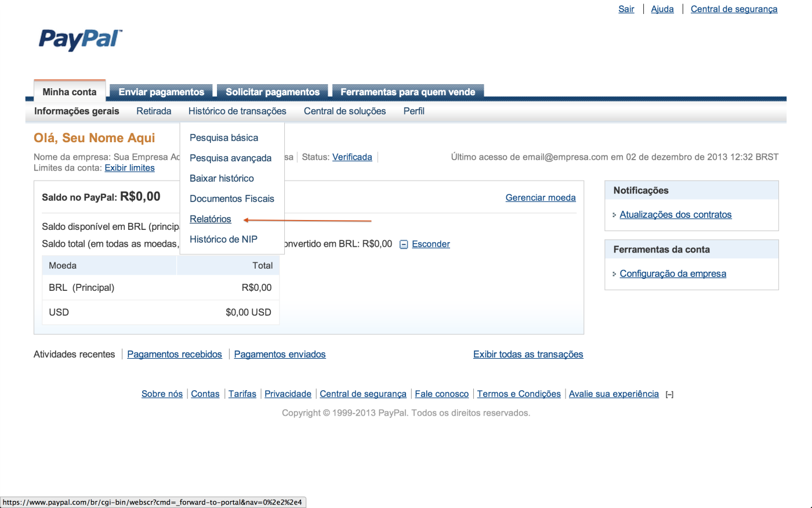Open Sobre nós footer link
Viewport: 812px width, 508px height.
(x=162, y=394)
